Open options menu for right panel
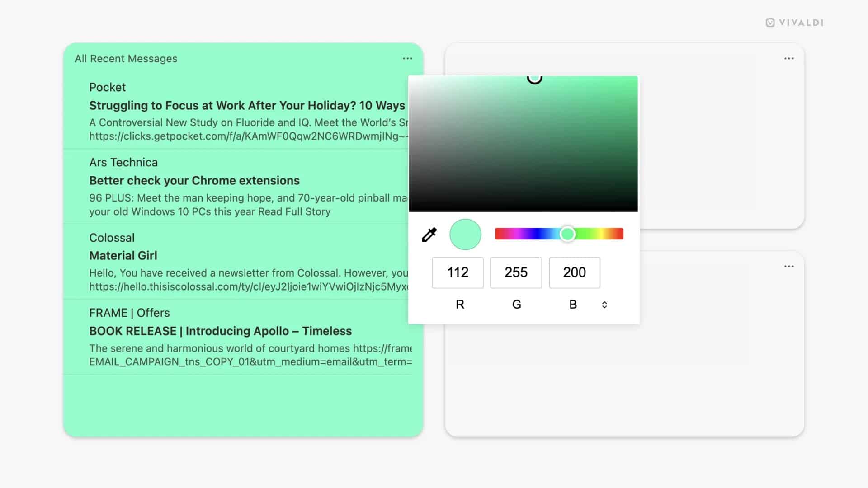The width and height of the screenshot is (868, 488). (x=789, y=58)
